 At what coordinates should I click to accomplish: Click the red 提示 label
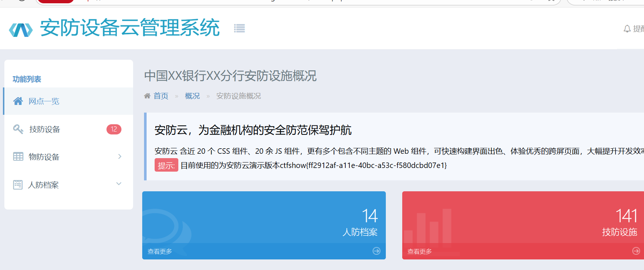coord(166,165)
